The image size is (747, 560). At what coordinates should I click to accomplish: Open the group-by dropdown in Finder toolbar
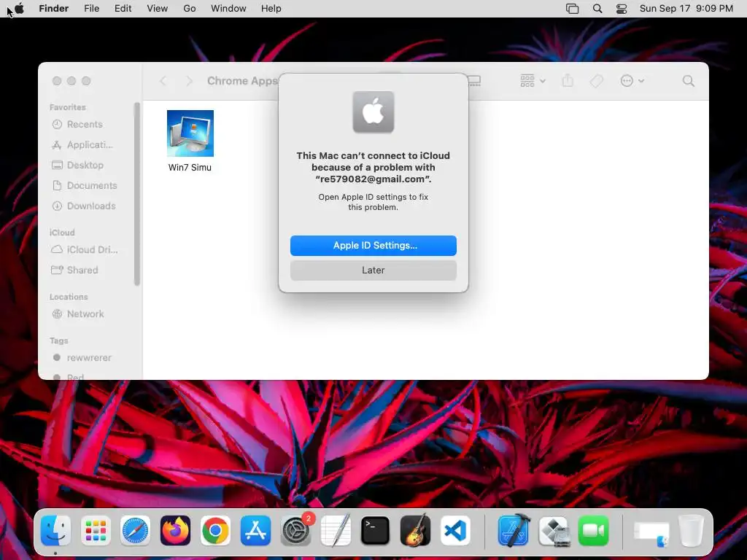click(533, 81)
